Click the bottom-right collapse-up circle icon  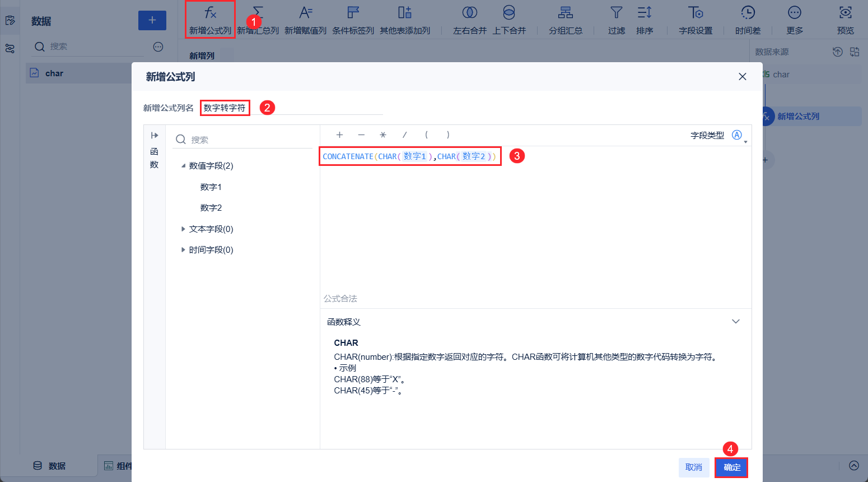[x=854, y=466]
